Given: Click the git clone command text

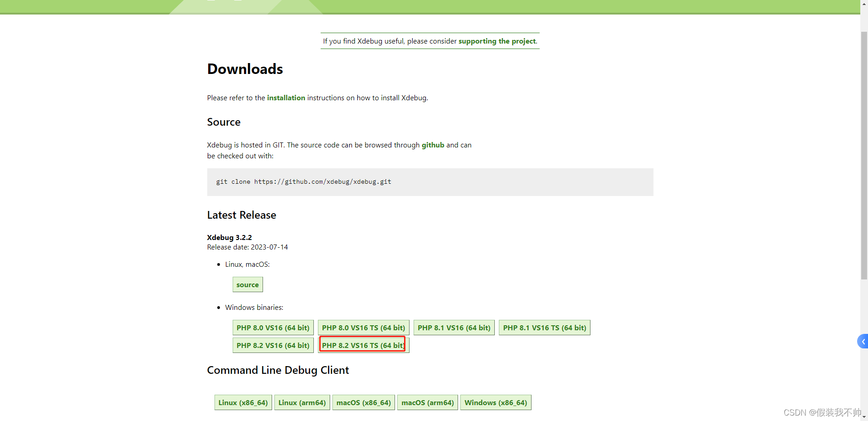Looking at the screenshot, I should pos(303,182).
